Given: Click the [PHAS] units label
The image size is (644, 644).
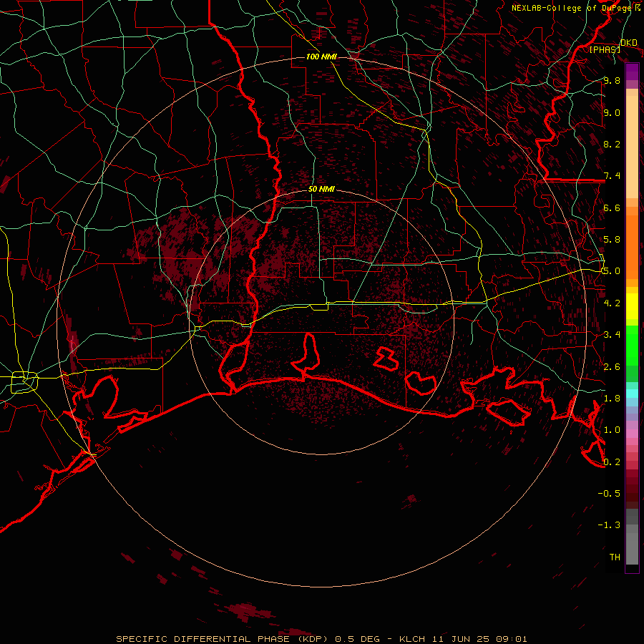Looking at the screenshot, I should point(605,49).
